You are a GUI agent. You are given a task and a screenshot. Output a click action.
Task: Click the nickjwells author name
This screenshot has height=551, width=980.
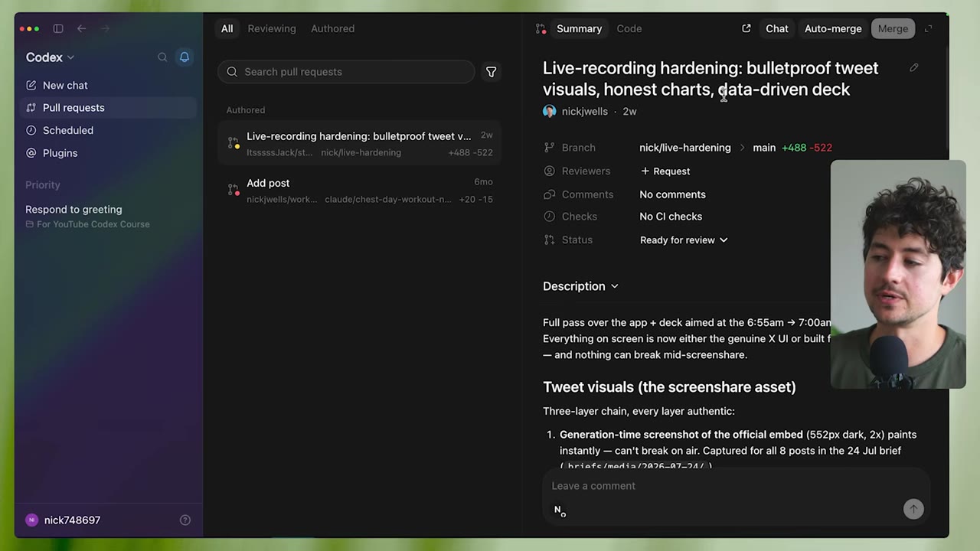click(x=585, y=112)
